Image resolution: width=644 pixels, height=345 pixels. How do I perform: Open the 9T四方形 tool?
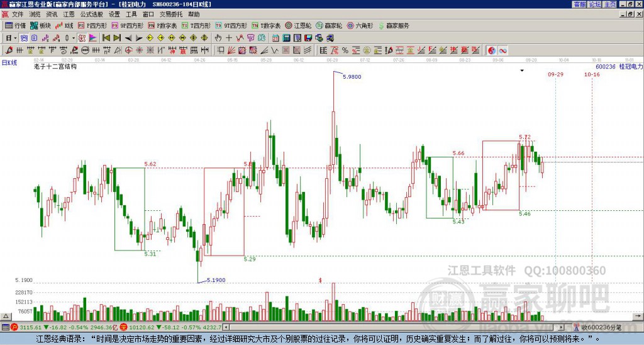click(231, 25)
